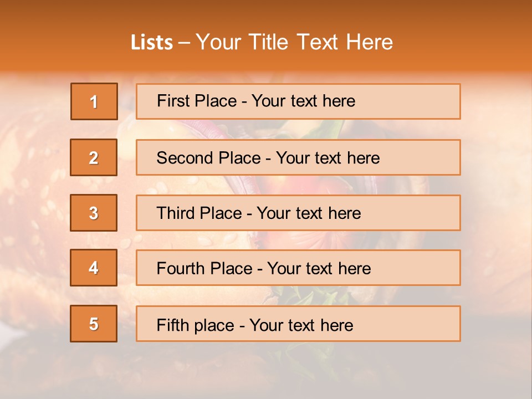
Task: Click the number 5 square
Action: [x=94, y=324]
